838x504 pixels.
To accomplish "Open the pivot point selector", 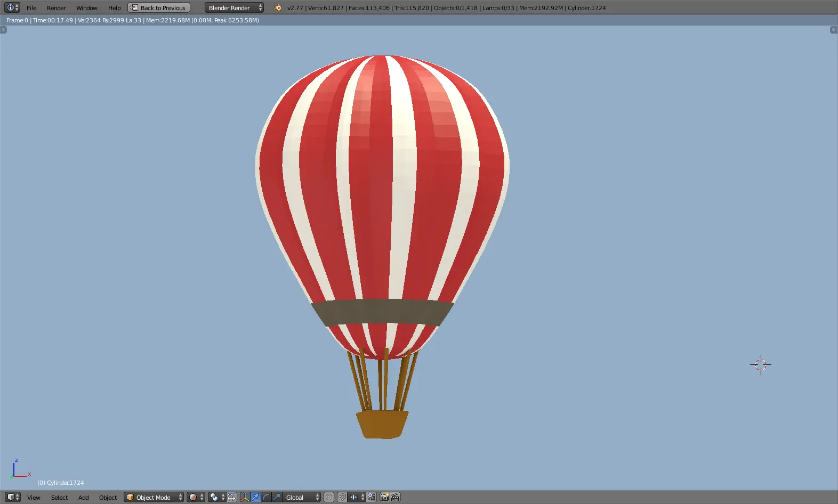I will coord(216,497).
